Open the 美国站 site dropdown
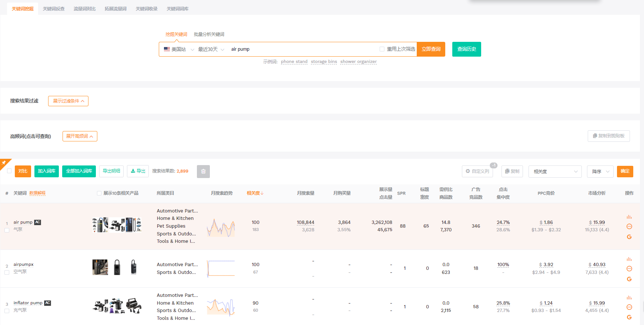Screen dimensions: 644x325 [x=179, y=49]
